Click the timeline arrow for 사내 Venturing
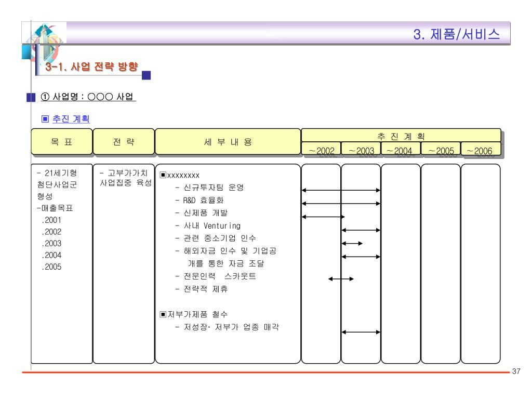The width and height of the screenshot is (532, 399). (x=361, y=230)
